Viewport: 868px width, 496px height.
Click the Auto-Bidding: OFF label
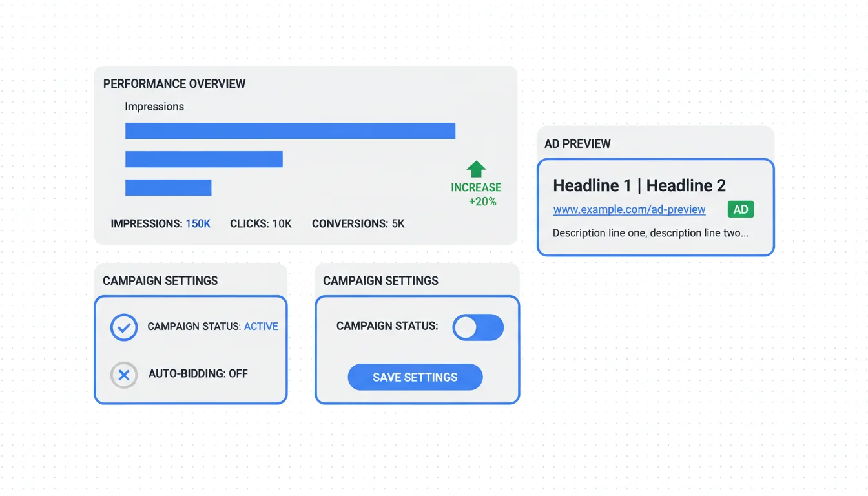click(x=198, y=374)
